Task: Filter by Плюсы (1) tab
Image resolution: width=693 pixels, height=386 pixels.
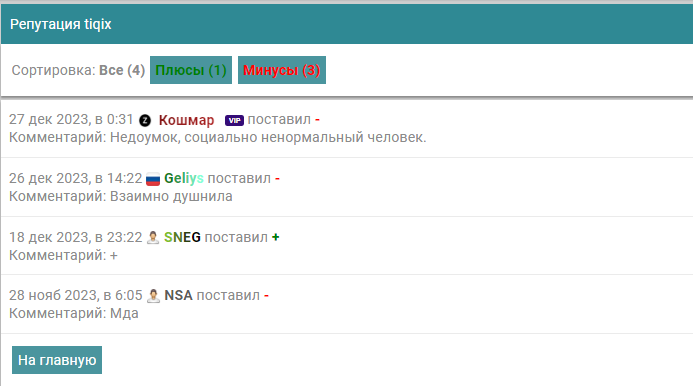Action: (x=191, y=70)
